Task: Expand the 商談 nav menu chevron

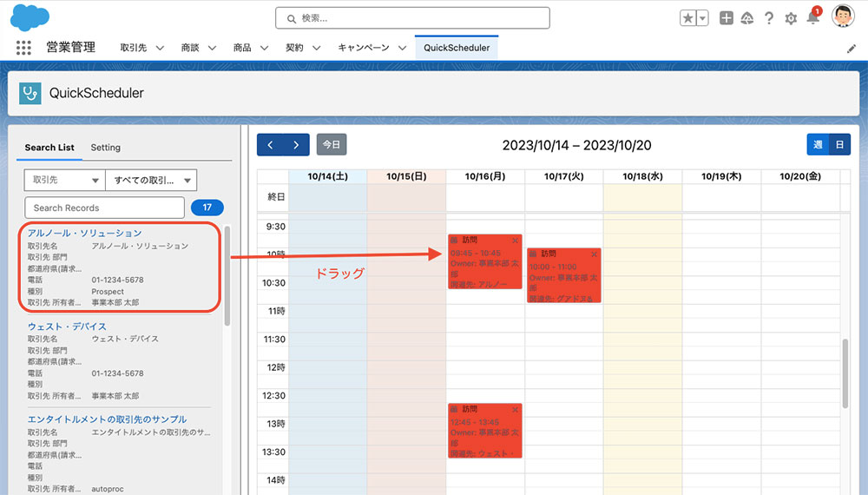Action: click(212, 48)
